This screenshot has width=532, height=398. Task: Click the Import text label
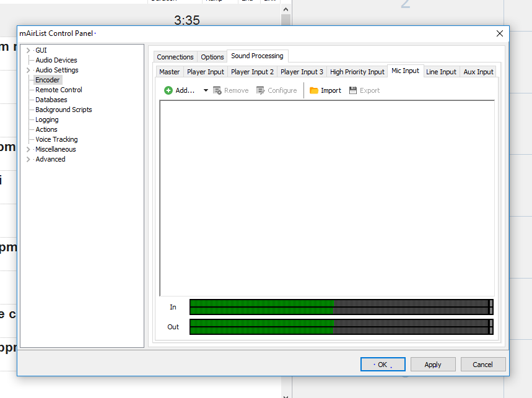point(331,90)
